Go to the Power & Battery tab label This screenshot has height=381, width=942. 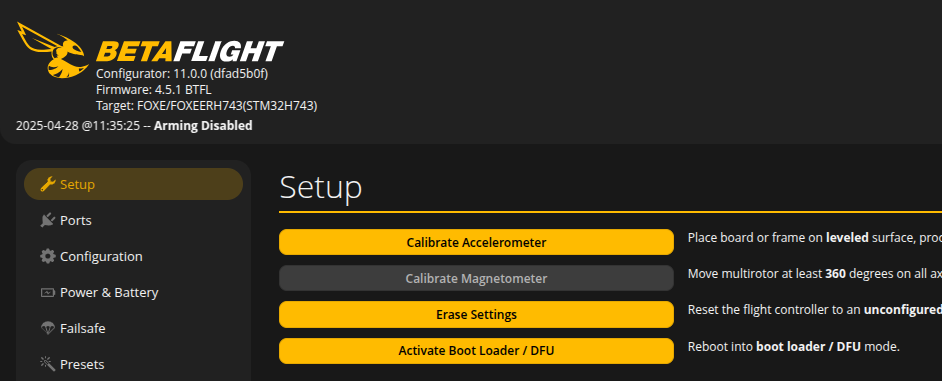pos(109,293)
